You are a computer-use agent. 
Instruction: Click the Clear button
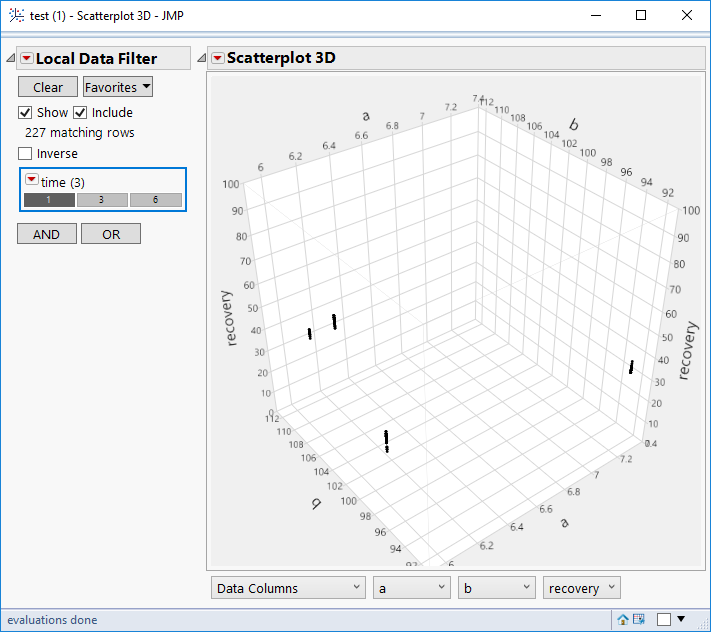pyautogui.click(x=47, y=88)
